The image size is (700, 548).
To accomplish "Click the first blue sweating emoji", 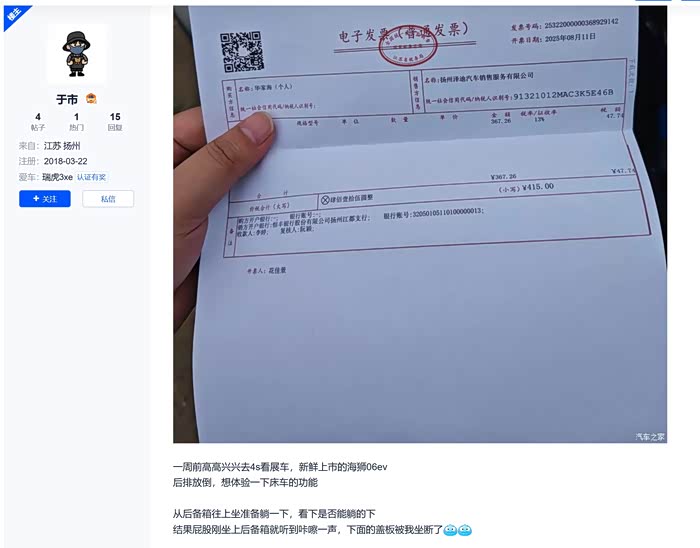I will (x=450, y=530).
